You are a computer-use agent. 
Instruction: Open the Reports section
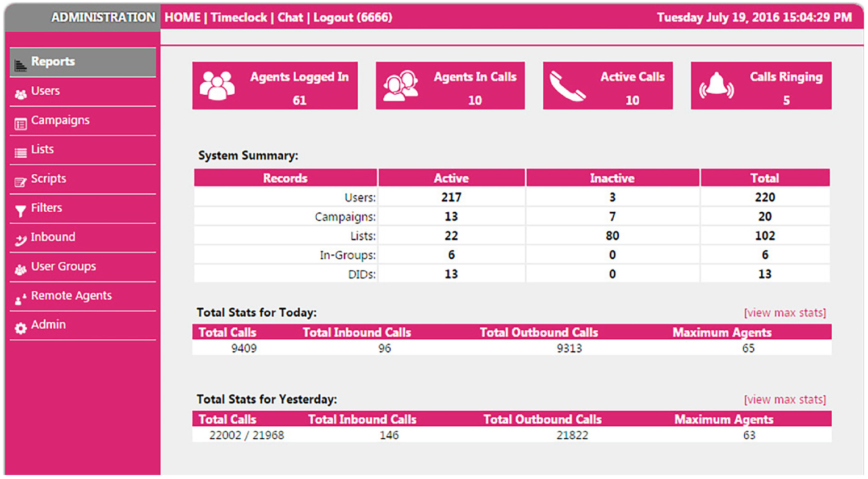coord(83,62)
